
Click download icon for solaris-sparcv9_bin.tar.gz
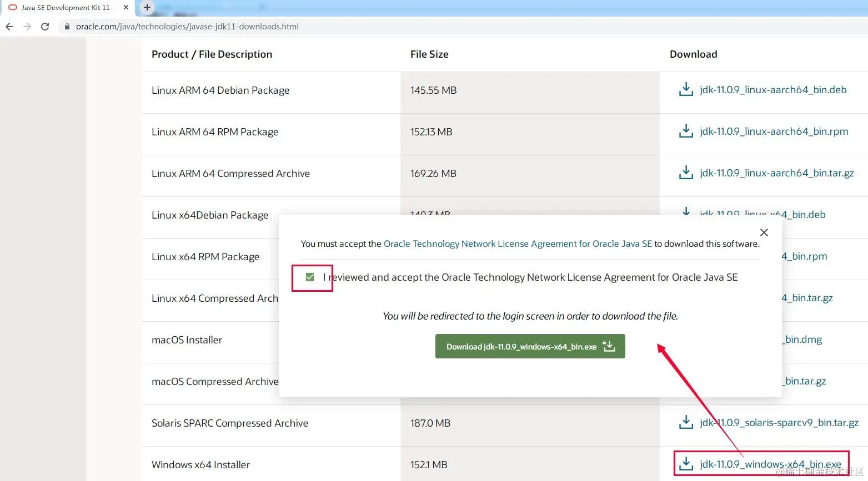coord(686,422)
